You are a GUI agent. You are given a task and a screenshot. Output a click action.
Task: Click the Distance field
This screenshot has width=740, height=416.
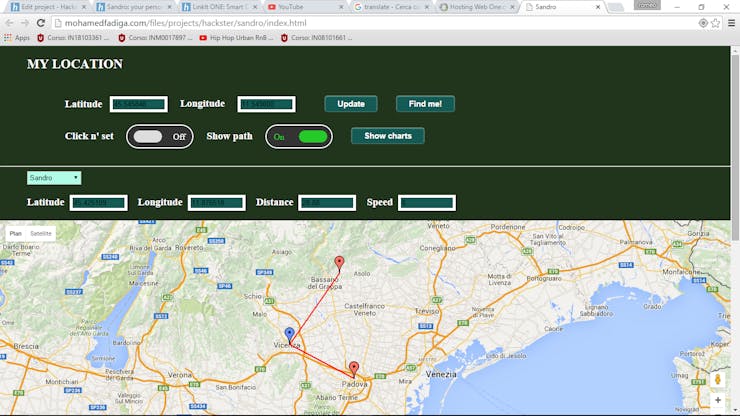[x=327, y=203]
